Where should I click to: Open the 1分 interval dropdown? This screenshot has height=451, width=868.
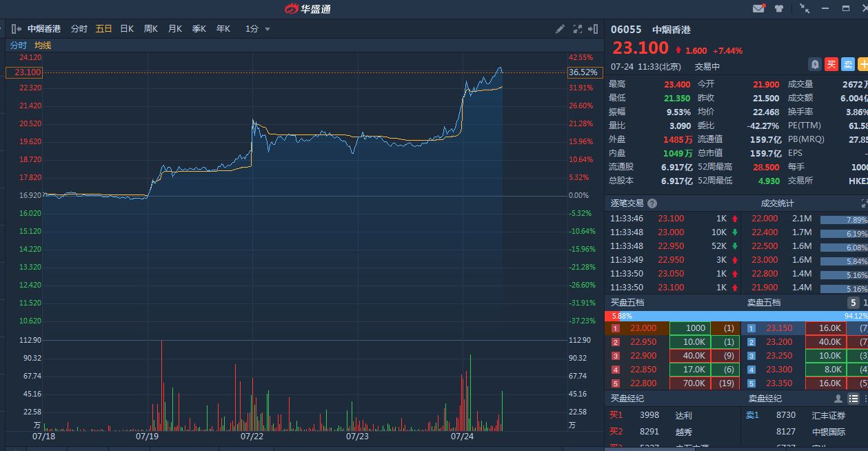259,29
